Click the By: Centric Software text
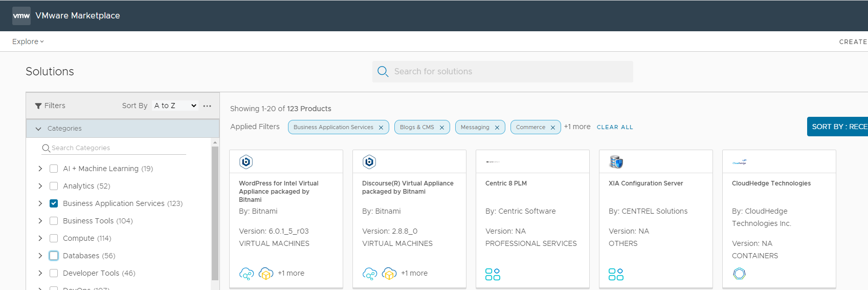 click(x=520, y=211)
